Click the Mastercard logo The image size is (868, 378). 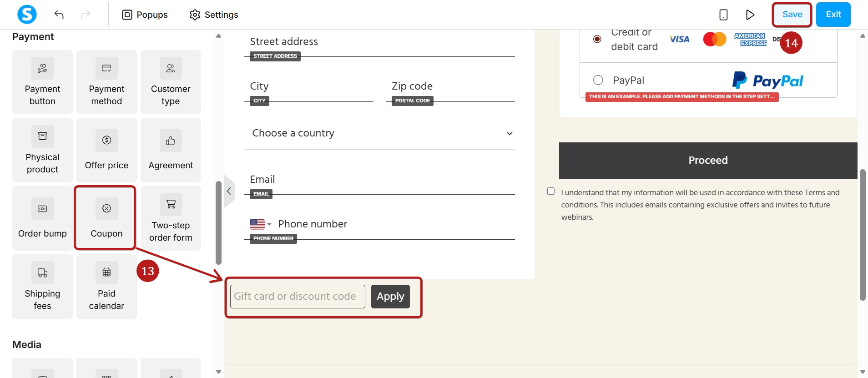[x=715, y=39]
